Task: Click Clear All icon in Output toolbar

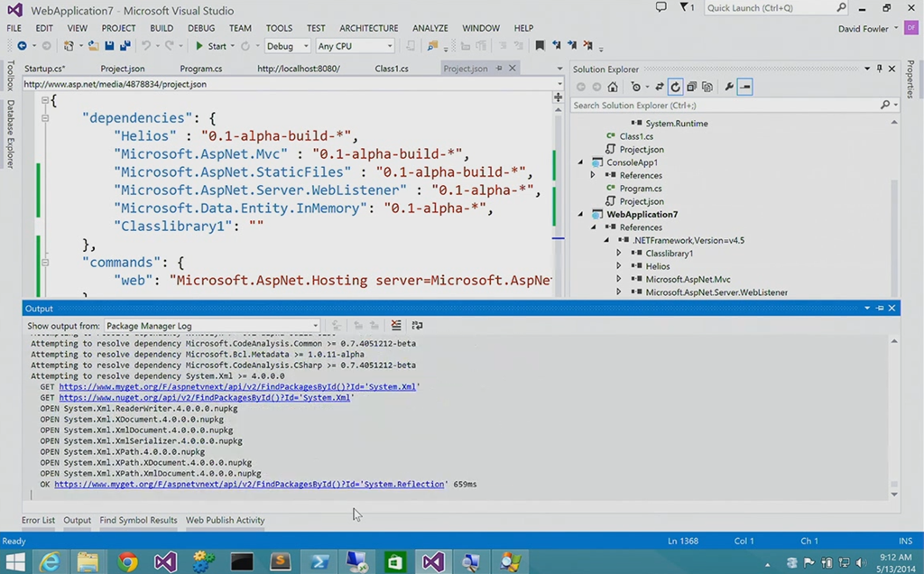Action: pyautogui.click(x=396, y=325)
